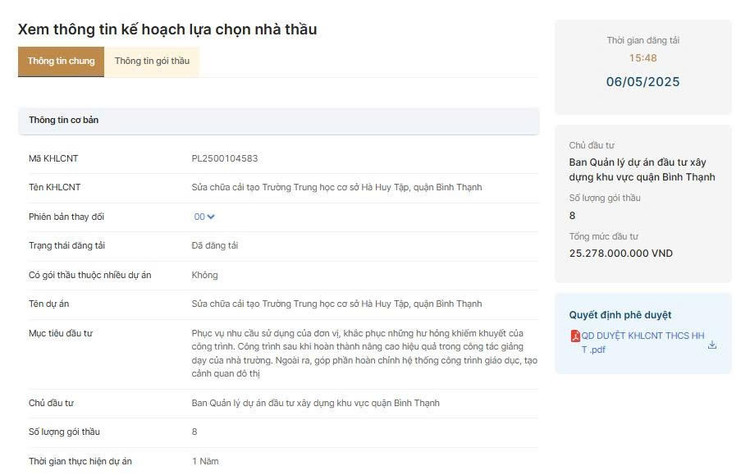This screenshot has height=475, width=750.
Task: Expand the version dropdown chevron
Action: click(211, 217)
